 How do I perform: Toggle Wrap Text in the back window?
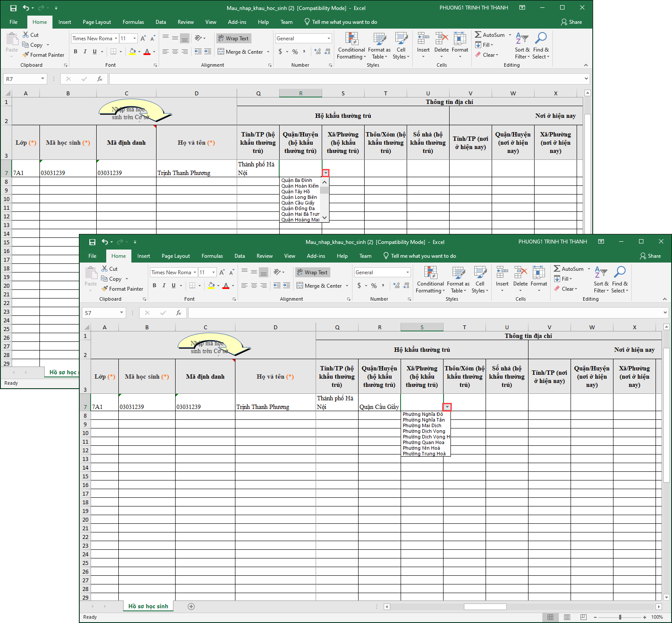pos(233,39)
